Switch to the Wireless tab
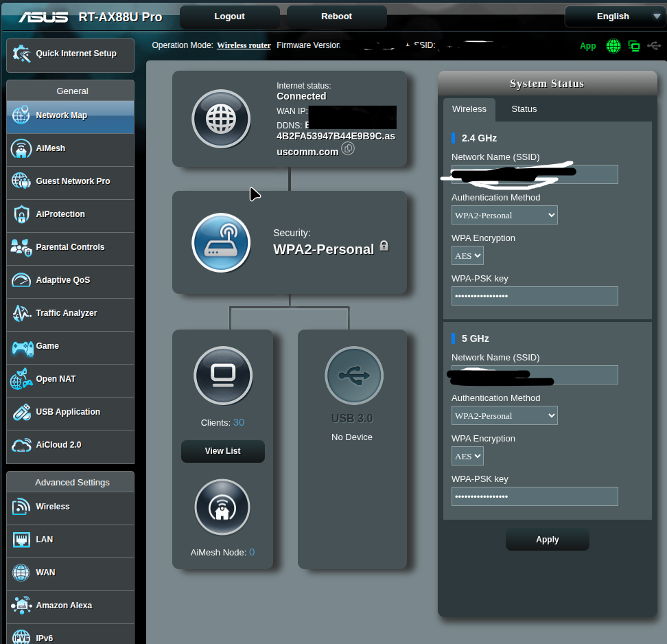The image size is (667, 644). point(469,109)
